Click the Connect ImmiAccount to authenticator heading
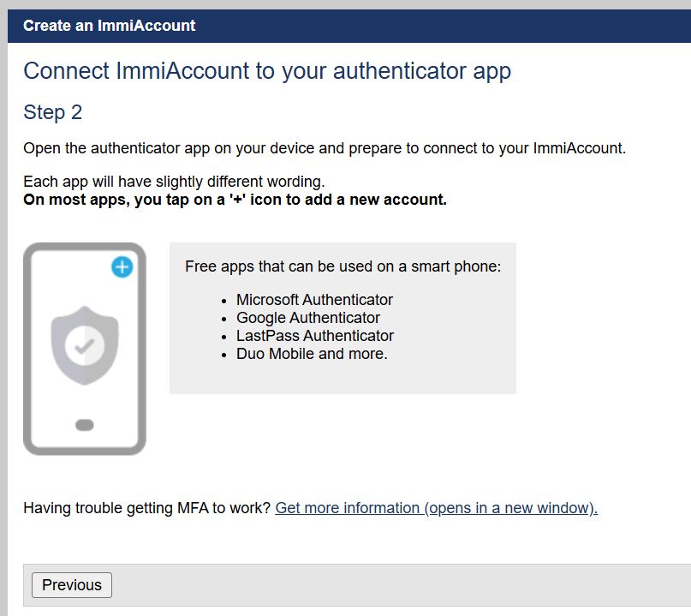Screen dimensions: 691x616 click(x=267, y=71)
